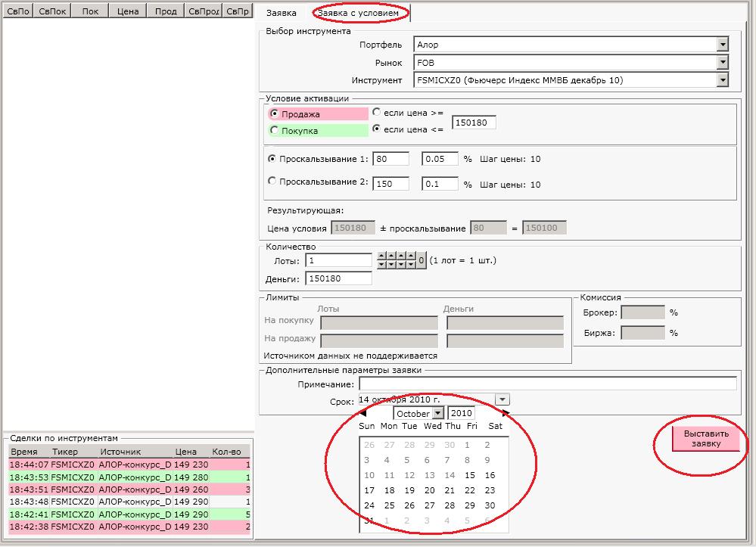
Task: Switch to the Заявка tab
Action: click(x=282, y=13)
